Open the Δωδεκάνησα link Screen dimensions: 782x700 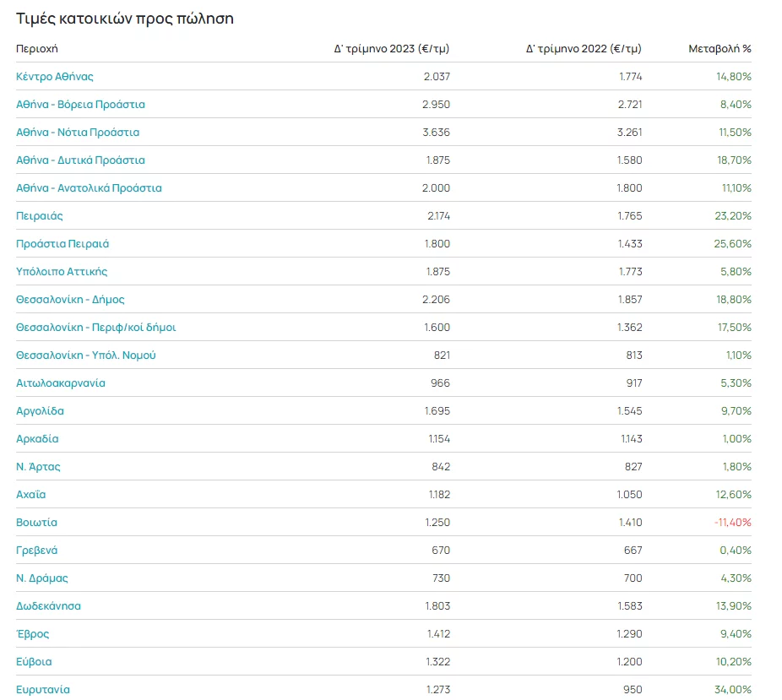48,606
